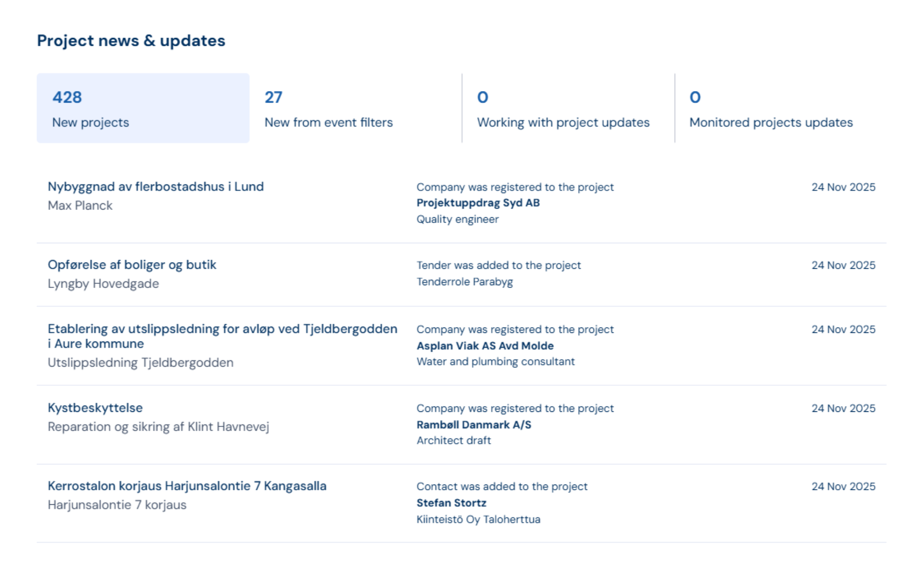Click the 428 new projects count
The image size is (924, 578).
point(67,97)
